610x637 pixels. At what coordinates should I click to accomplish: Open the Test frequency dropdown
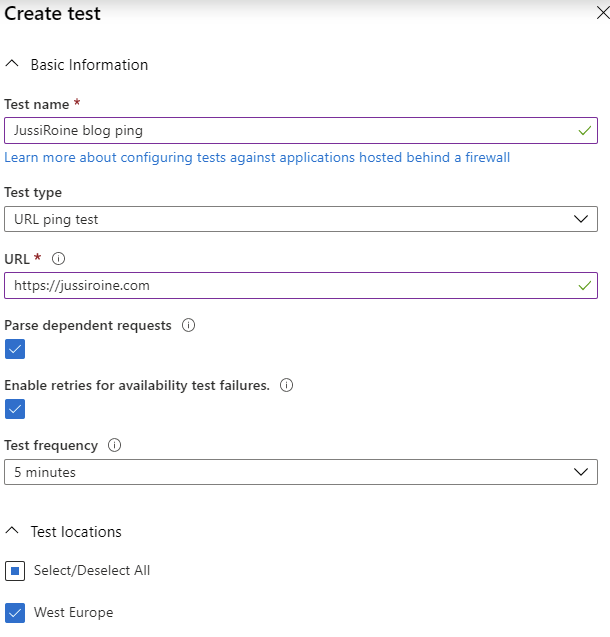(301, 472)
